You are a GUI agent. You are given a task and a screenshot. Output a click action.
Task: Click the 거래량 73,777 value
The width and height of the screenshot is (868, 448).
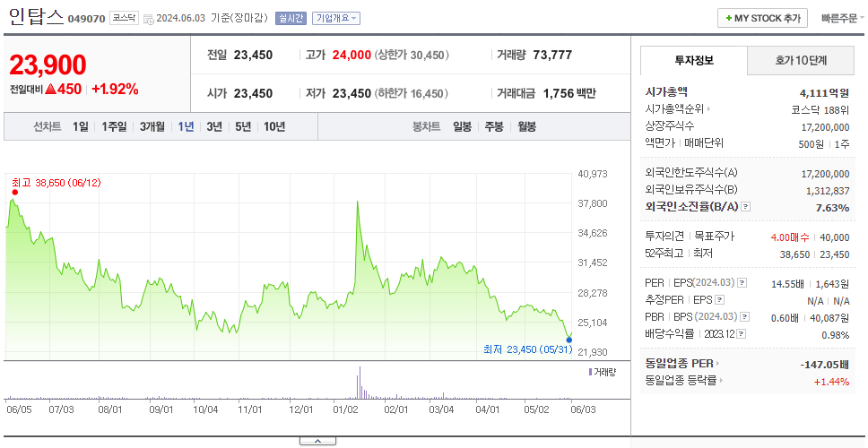coord(552,56)
